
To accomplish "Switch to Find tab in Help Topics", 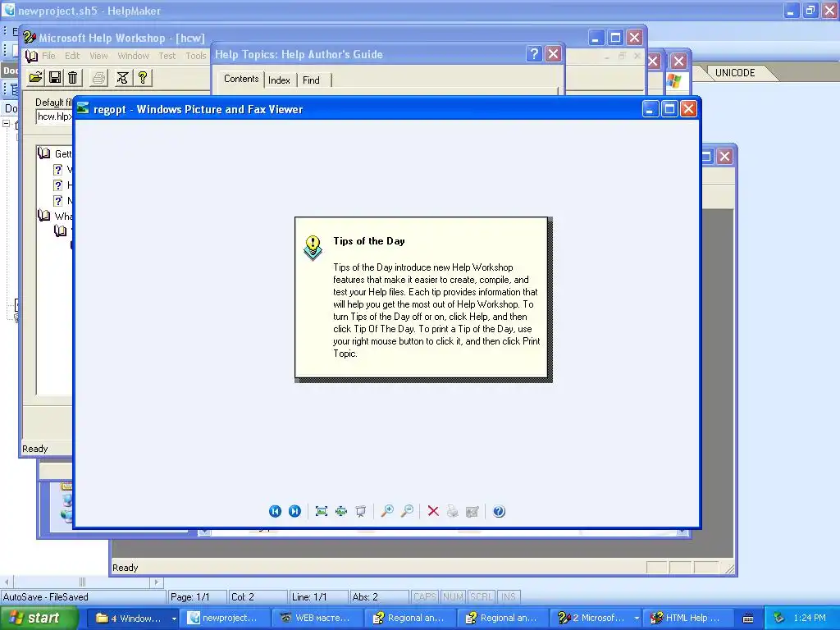I will click(x=311, y=80).
